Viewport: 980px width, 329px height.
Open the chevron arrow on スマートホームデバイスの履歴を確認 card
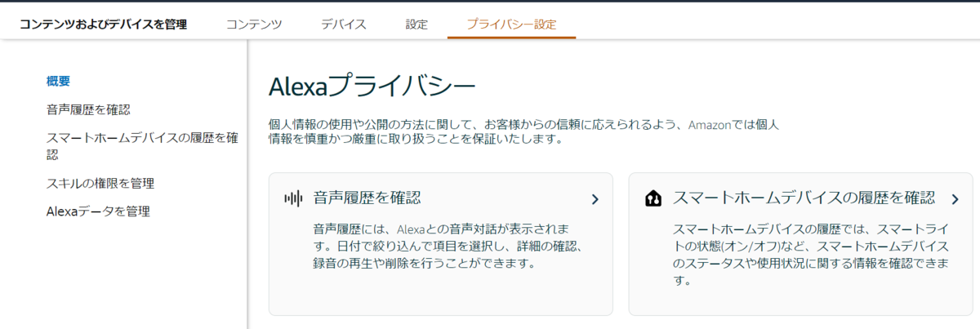(x=955, y=199)
